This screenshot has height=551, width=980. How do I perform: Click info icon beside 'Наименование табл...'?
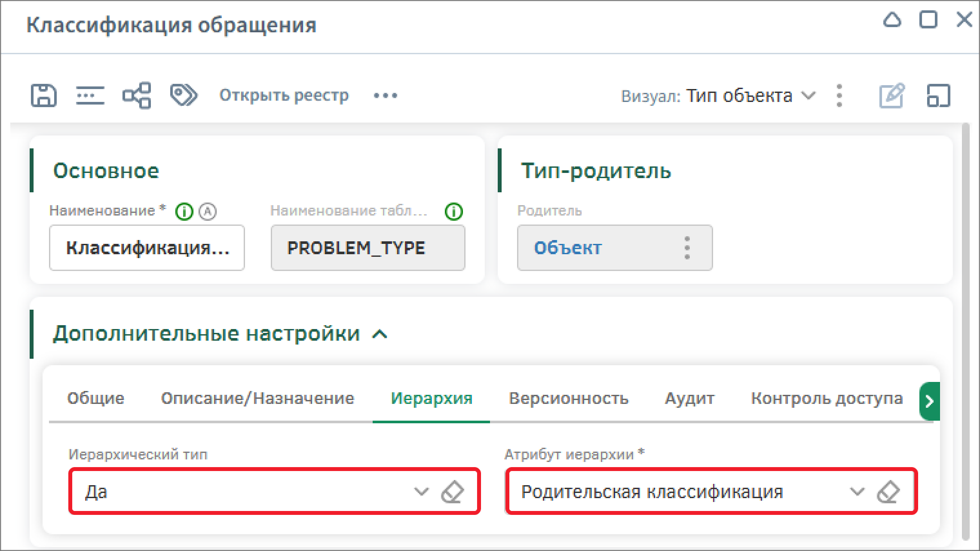click(x=454, y=212)
